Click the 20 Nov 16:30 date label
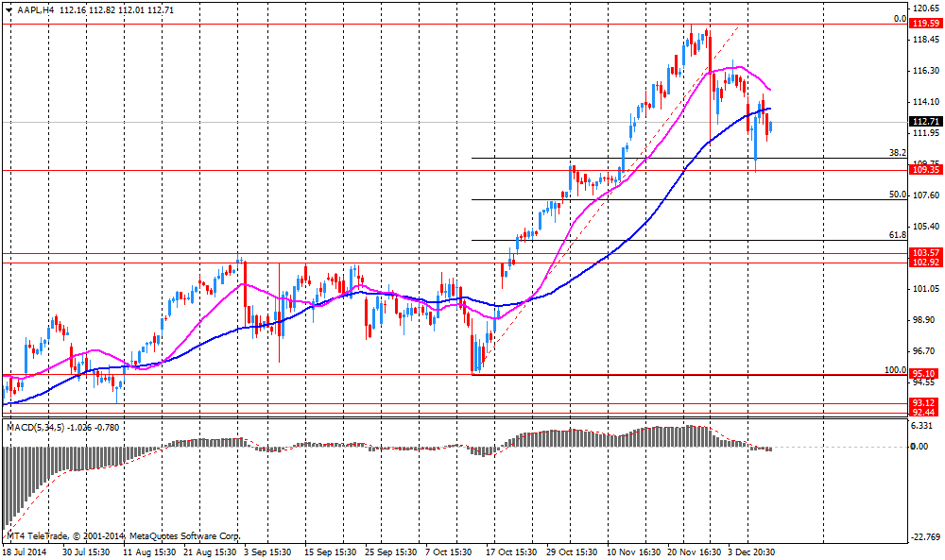Viewport: 945px width, 560px height. (695, 552)
